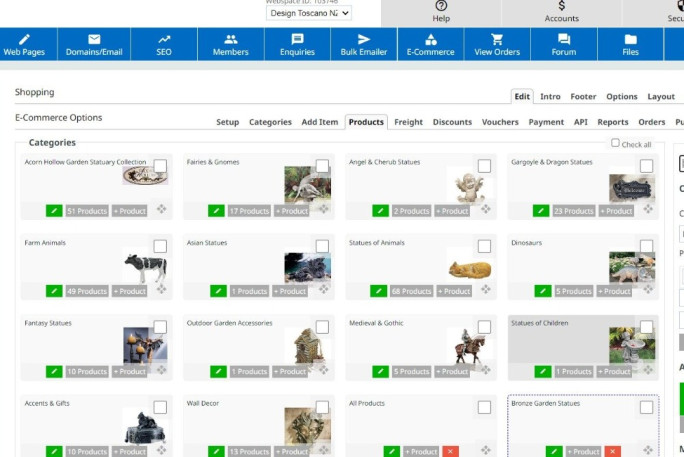Open Enquiries from the navigation bar
The width and height of the screenshot is (684, 457).
pyautogui.click(x=298, y=44)
